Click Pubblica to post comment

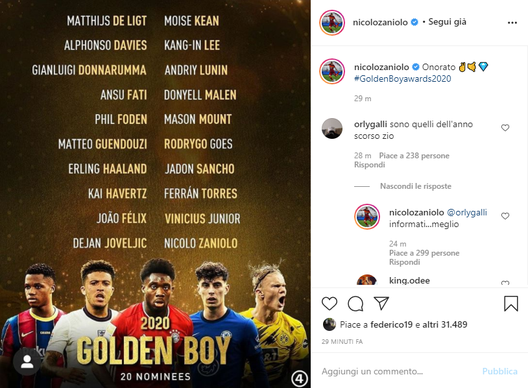(x=499, y=371)
